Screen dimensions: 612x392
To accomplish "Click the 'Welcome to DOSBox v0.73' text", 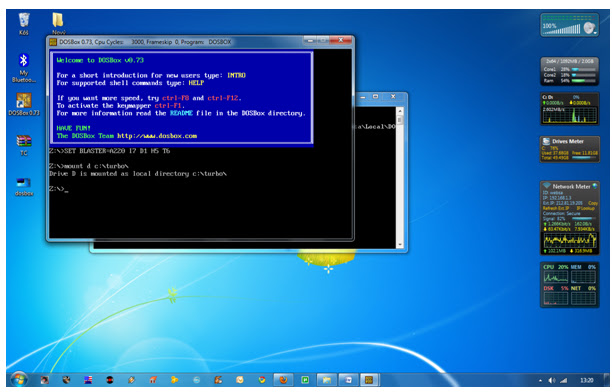I will 100,60.
